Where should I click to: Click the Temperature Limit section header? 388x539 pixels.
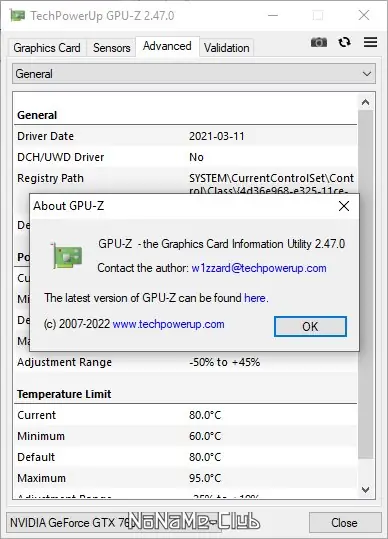64,394
